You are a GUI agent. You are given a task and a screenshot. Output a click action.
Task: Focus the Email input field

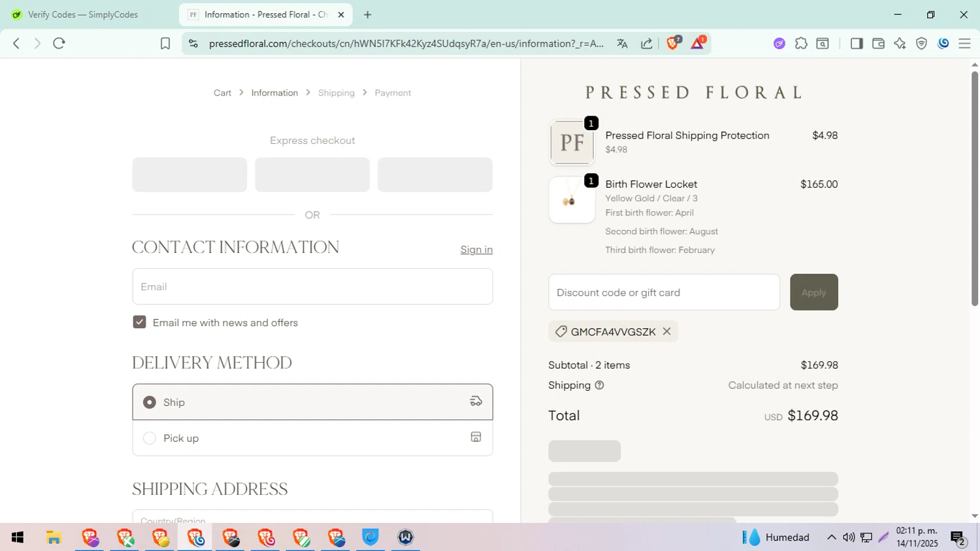click(312, 286)
